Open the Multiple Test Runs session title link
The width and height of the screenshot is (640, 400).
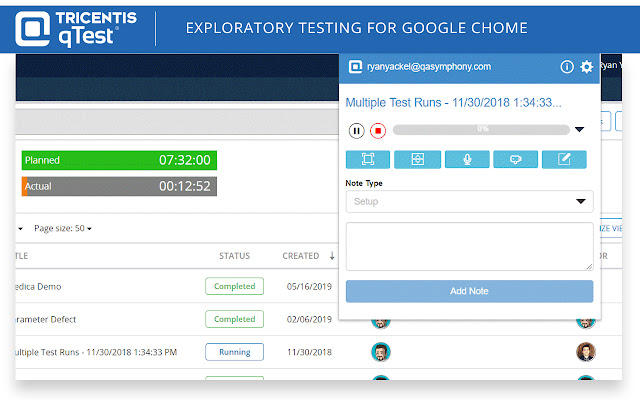(453, 102)
